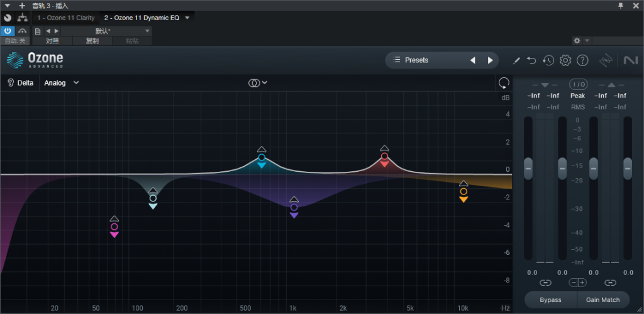Click down triangle below the orange node
The image size is (644, 314).
464,199
